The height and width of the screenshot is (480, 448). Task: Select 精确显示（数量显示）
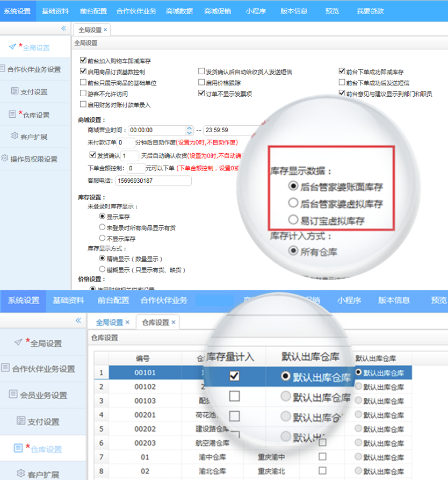click(x=102, y=258)
